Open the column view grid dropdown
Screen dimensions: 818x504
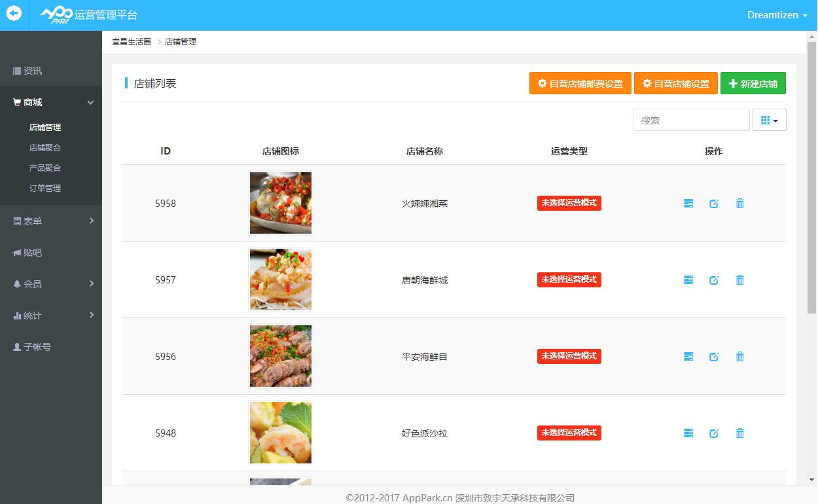click(x=769, y=120)
